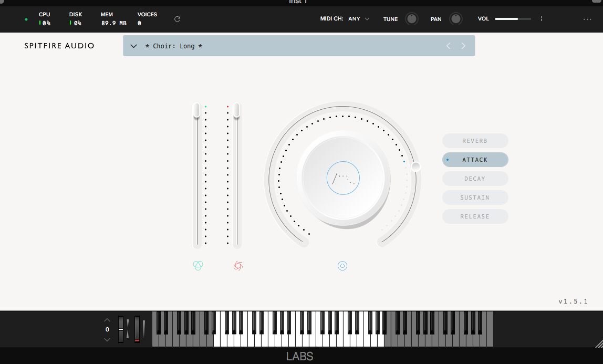The image size is (603, 364).
Task: Select the ATTACK parameter
Action: (475, 160)
